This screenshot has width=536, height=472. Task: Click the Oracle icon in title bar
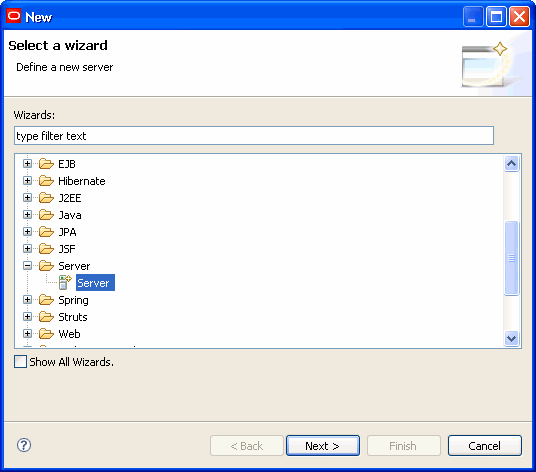click(x=14, y=16)
